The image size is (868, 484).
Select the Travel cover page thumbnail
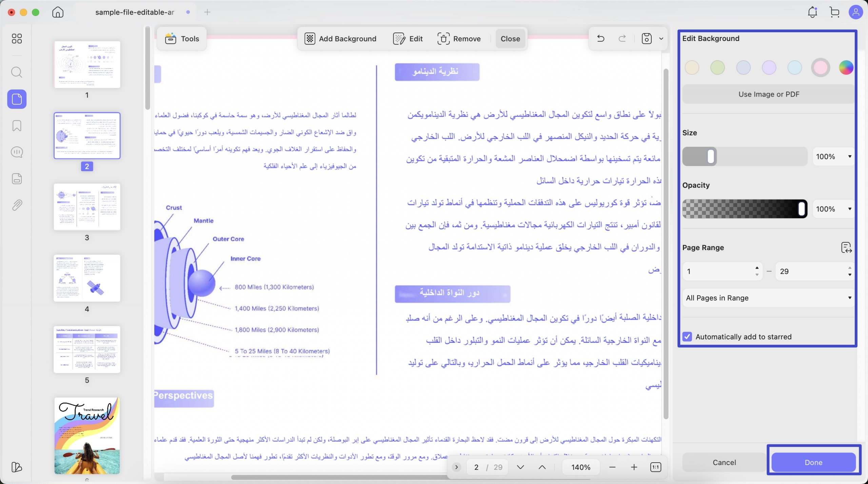(87, 436)
